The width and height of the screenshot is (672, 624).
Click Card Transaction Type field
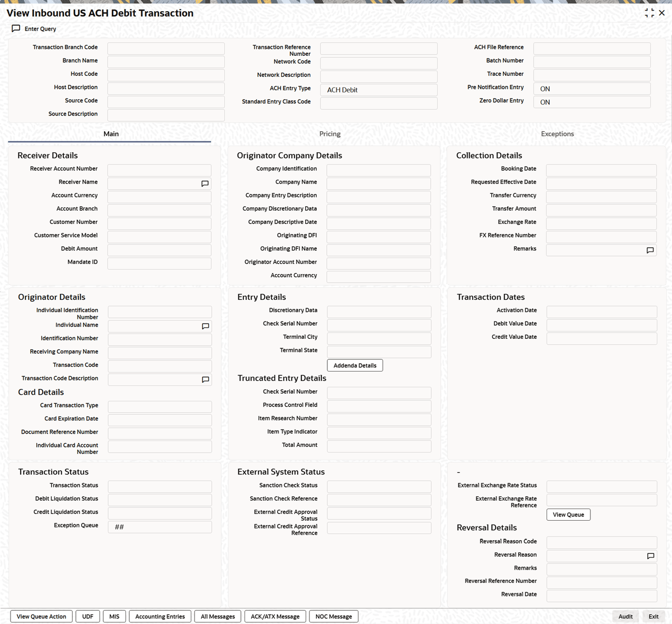click(x=160, y=406)
